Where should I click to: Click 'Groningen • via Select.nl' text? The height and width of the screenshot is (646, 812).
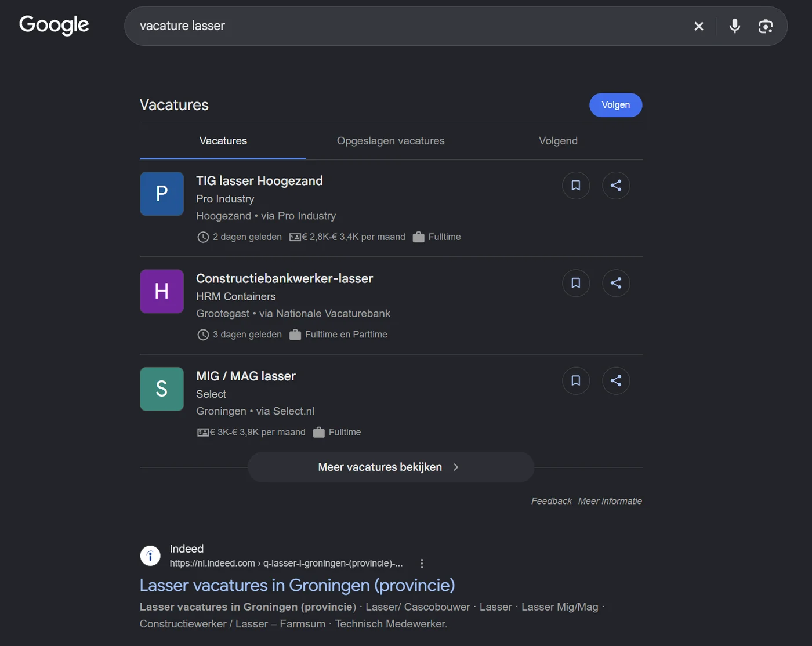(255, 411)
